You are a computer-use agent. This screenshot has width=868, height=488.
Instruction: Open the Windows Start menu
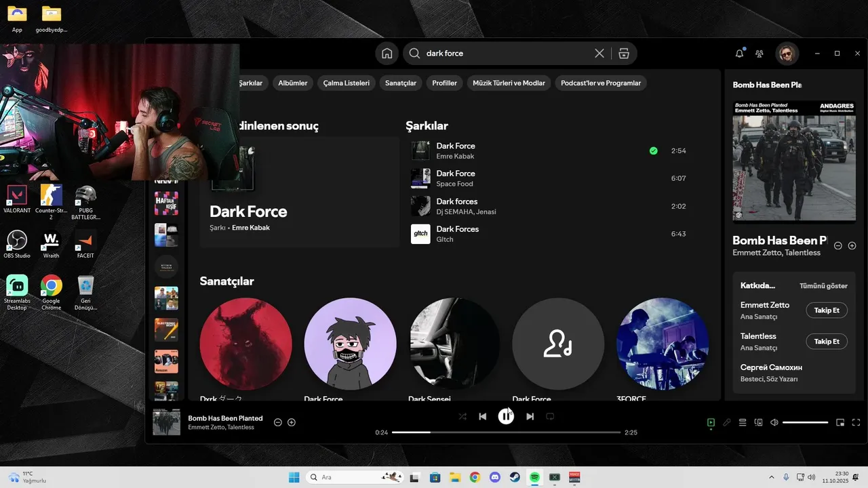tap(294, 477)
